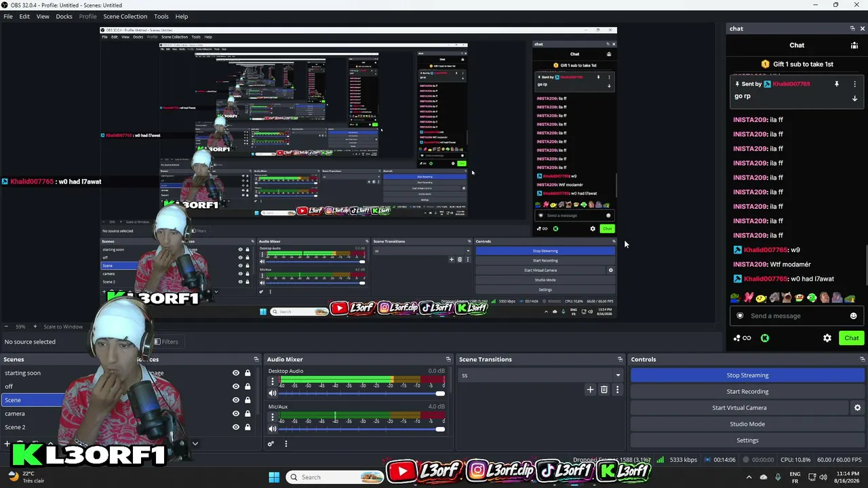Open the Edit menu
The height and width of the screenshot is (488, 868).
24,16
